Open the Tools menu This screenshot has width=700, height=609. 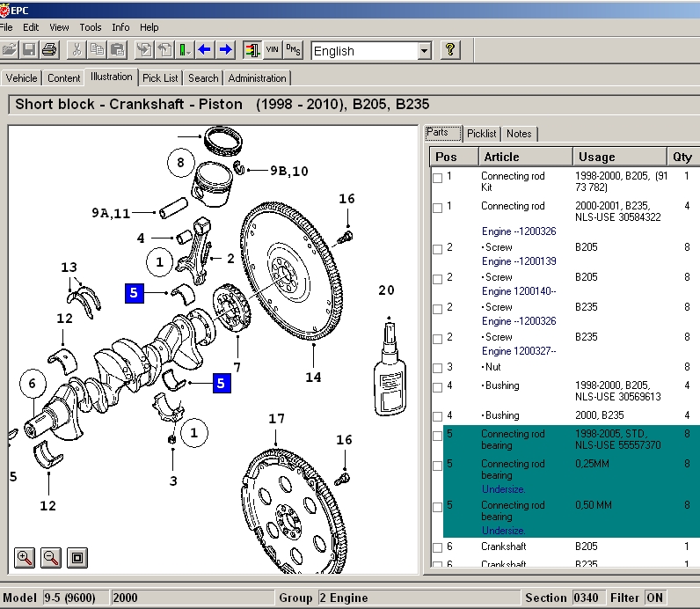[90, 27]
